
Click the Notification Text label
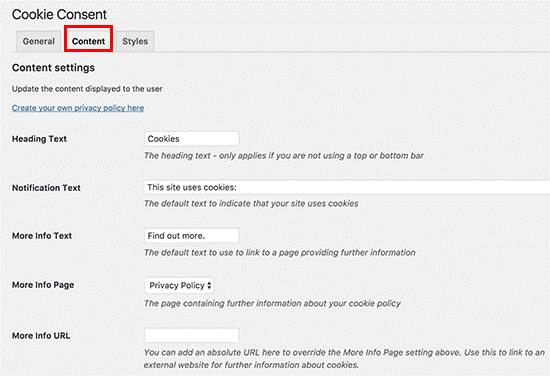click(x=46, y=188)
